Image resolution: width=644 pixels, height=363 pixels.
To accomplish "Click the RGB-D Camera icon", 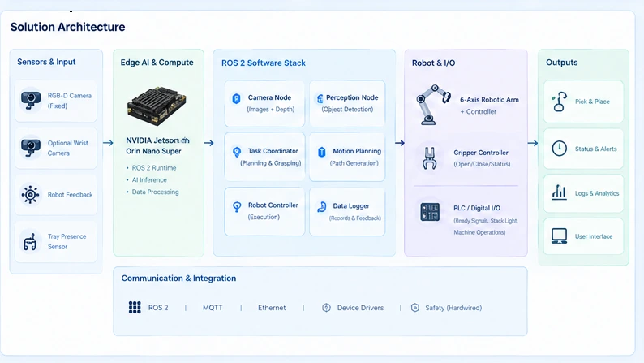I will pyautogui.click(x=31, y=101).
